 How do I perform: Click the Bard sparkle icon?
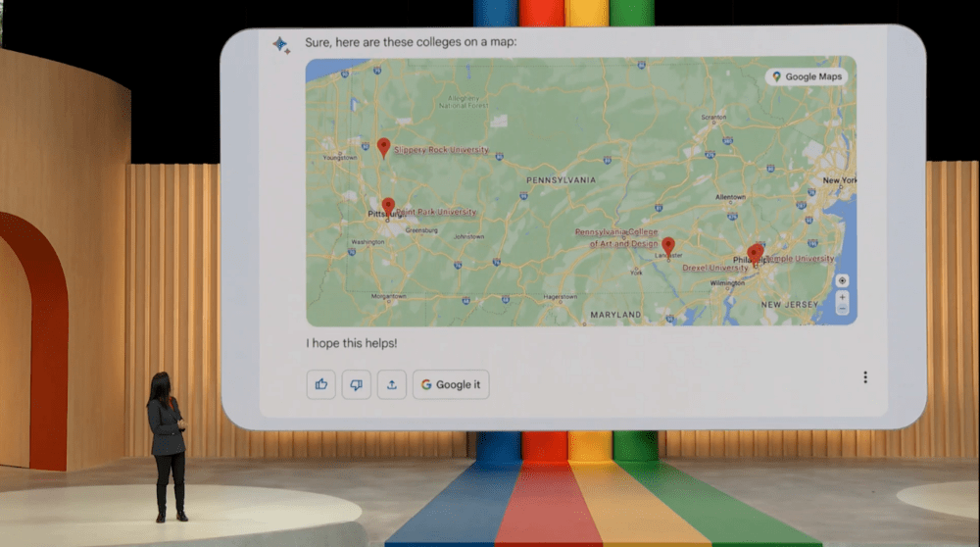pyautogui.click(x=281, y=44)
